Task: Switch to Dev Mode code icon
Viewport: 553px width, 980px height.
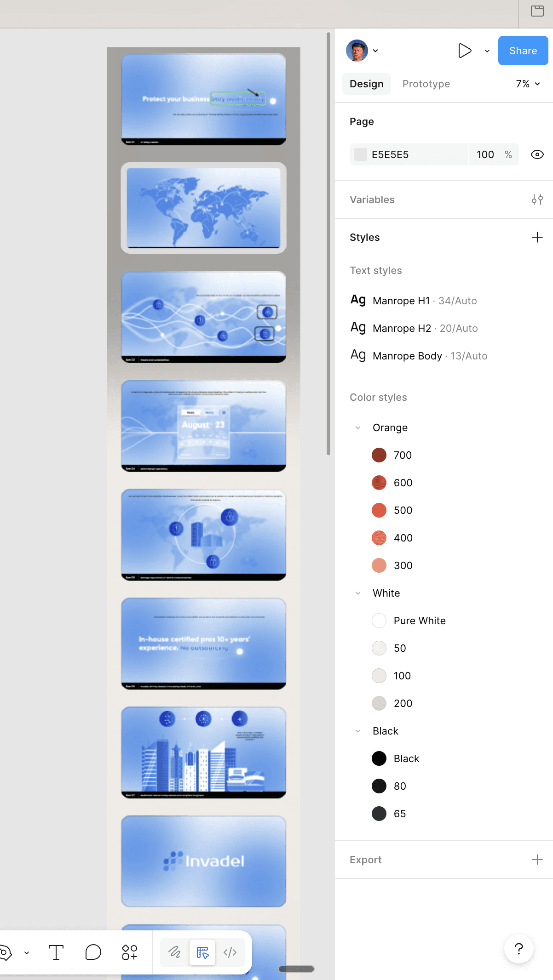Action: pyautogui.click(x=230, y=952)
